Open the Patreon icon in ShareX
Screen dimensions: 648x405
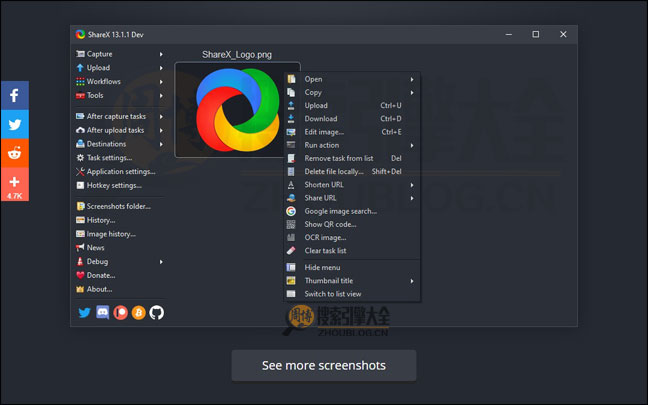[x=121, y=312]
